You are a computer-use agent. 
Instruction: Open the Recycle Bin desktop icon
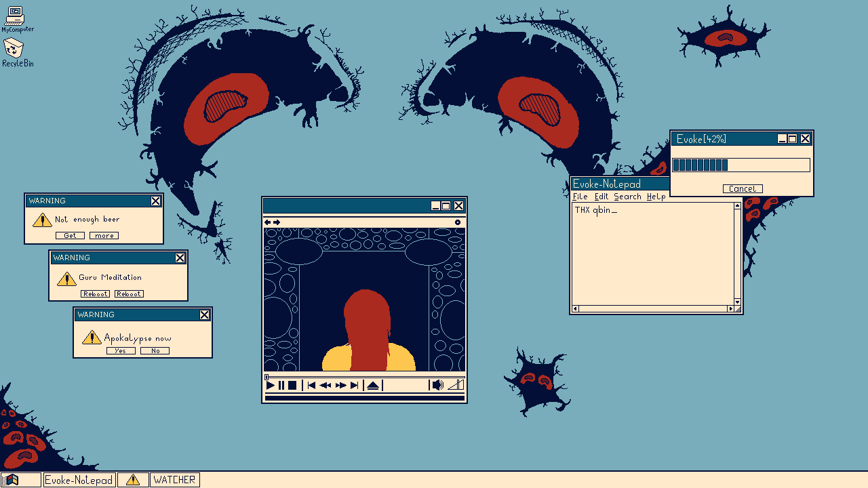pos(15,51)
